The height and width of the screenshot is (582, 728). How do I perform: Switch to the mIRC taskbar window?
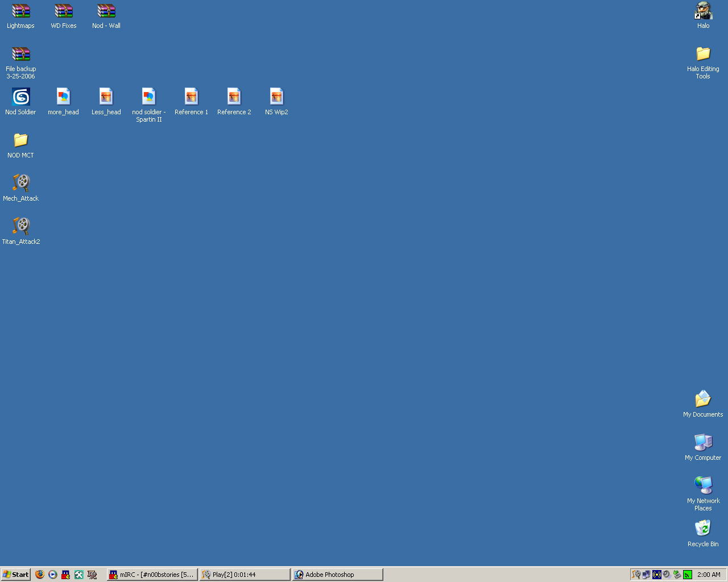(152, 575)
